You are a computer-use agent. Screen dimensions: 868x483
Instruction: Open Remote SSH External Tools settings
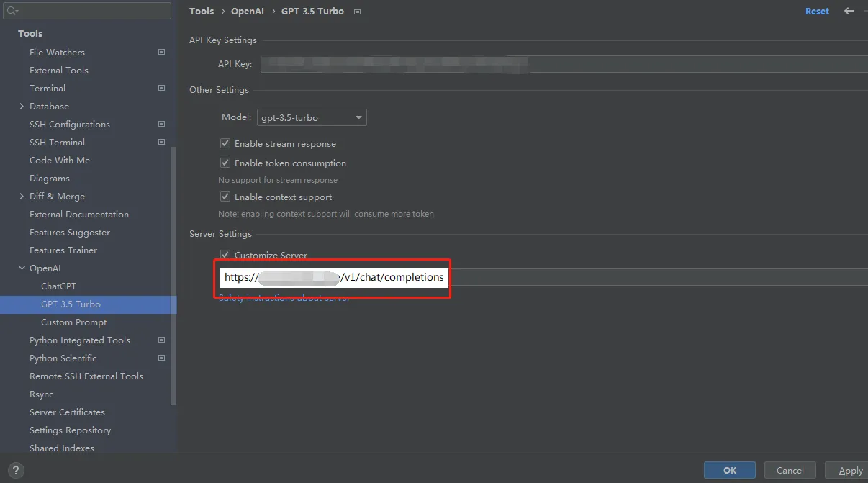click(86, 376)
